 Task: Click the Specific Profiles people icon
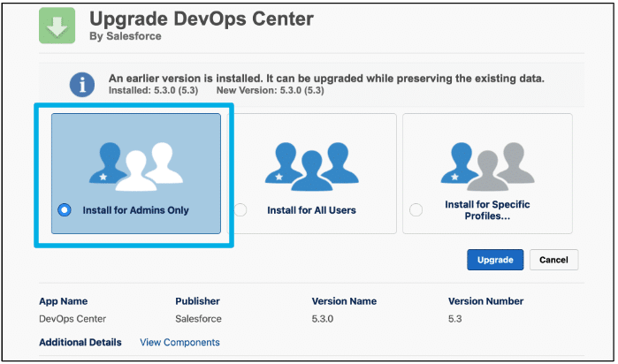[487, 167]
